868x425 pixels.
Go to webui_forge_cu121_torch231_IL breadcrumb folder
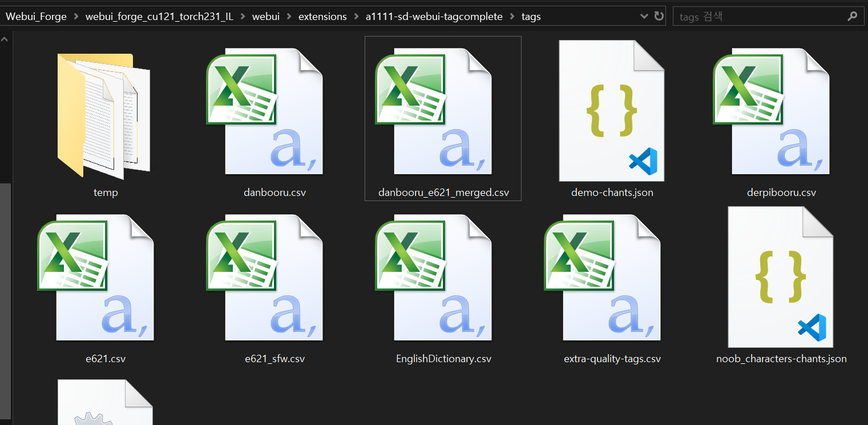159,17
